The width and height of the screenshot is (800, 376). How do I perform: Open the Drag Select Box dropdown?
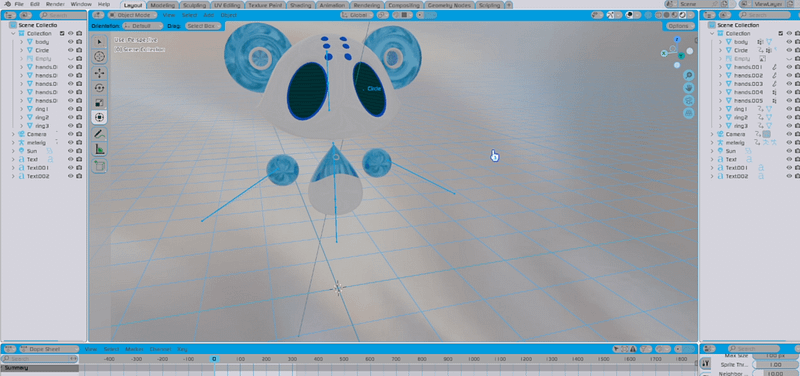point(203,26)
